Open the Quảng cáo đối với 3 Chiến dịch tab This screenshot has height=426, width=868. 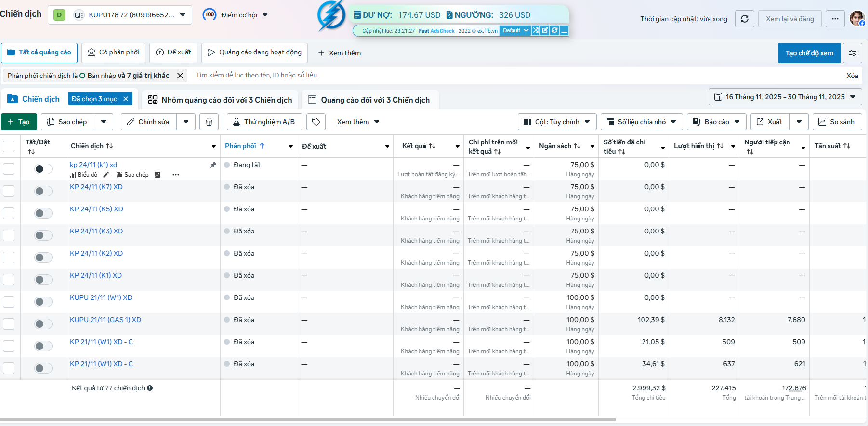pos(369,100)
